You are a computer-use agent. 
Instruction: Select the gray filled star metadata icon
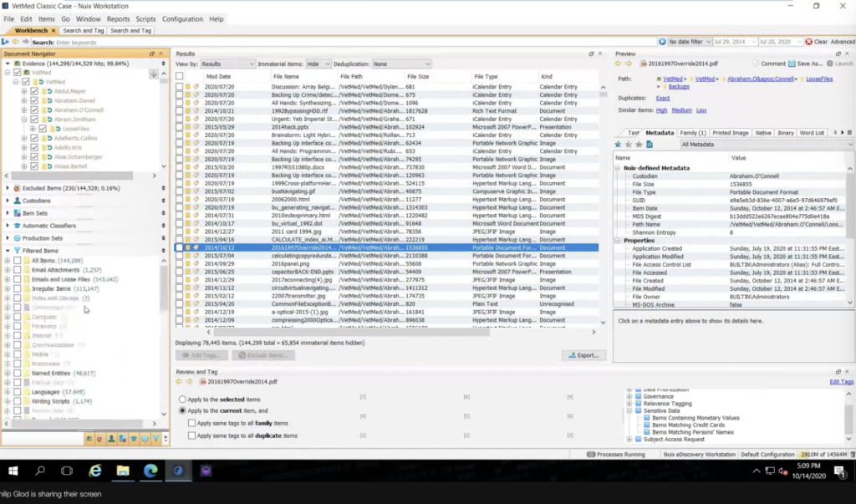tap(639, 145)
